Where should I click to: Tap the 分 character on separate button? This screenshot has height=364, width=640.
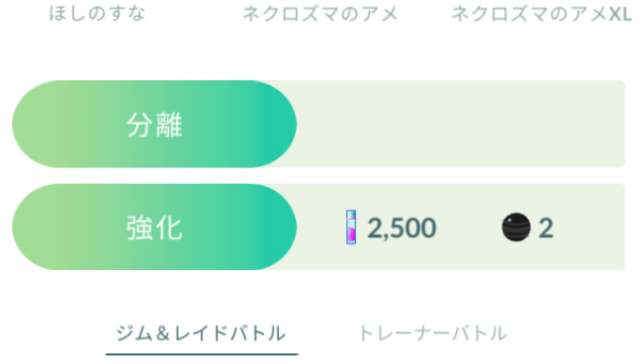pos(140,124)
